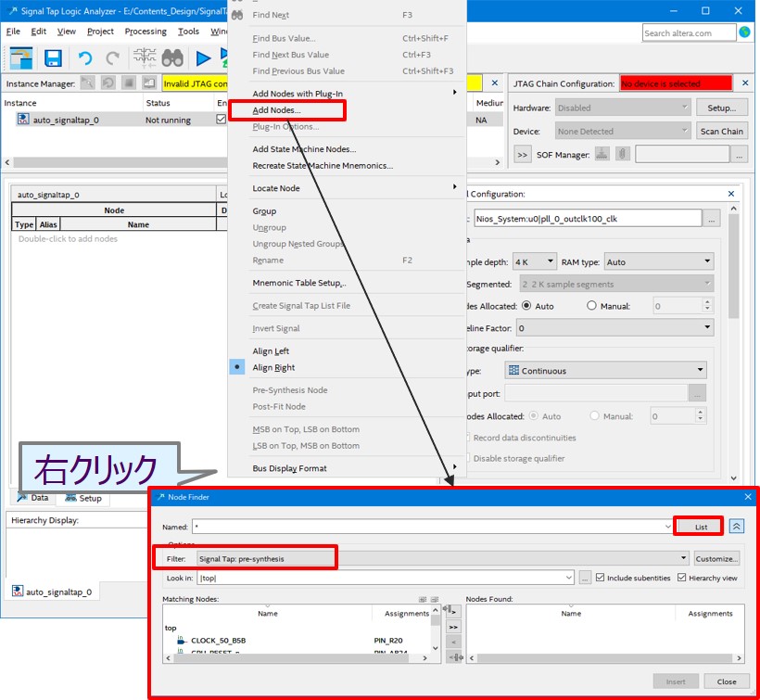This screenshot has width=760, height=700.
Task: Click the double chevron collapse icon in Node Finder
Action: (x=737, y=527)
